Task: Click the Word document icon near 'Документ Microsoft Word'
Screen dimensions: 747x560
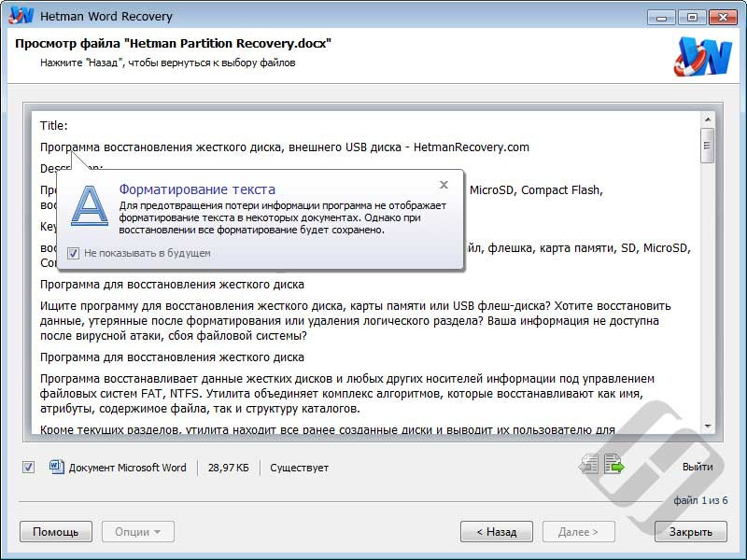Action: click(57, 467)
